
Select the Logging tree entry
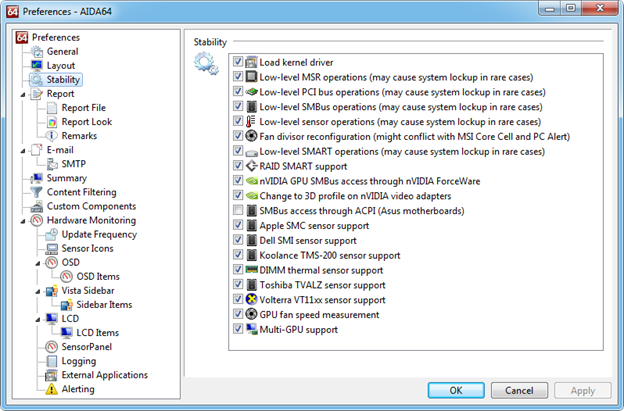[x=78, y=361]
